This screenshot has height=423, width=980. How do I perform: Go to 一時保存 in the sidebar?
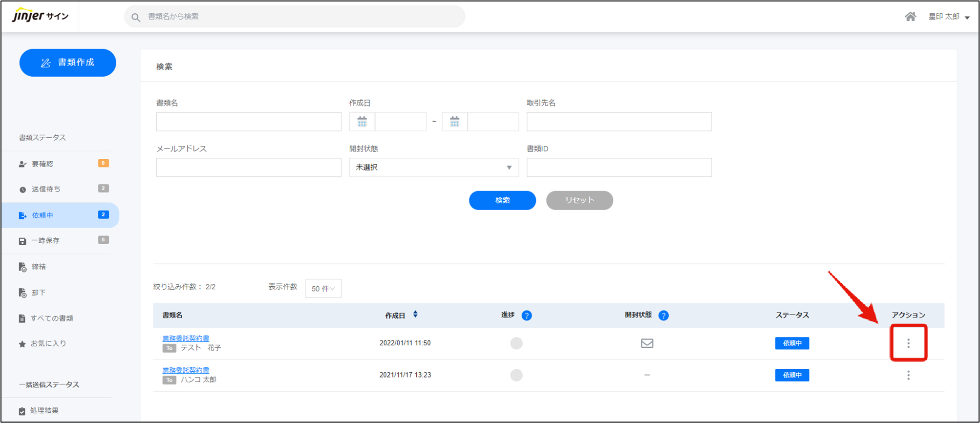[x=45, y=240]
